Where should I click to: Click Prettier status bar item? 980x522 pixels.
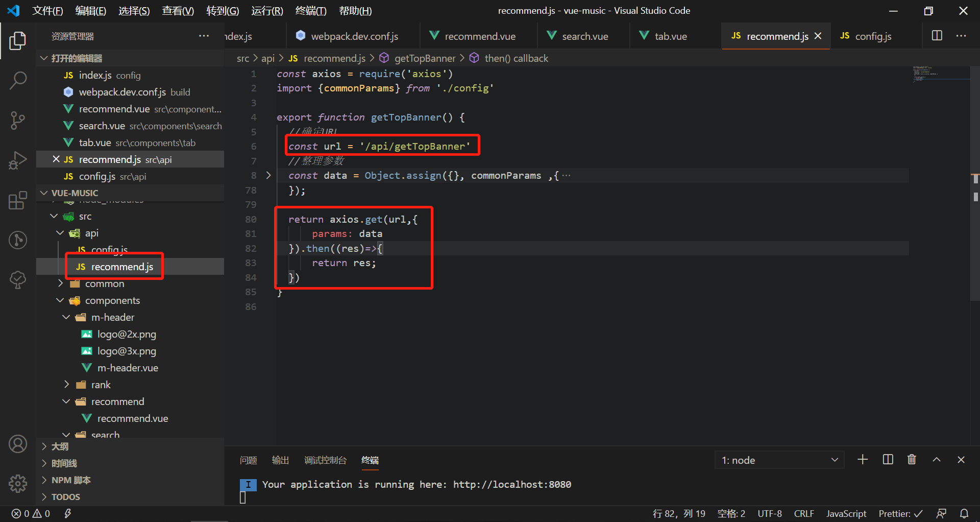pyautogui.click(x=901, y=513)
